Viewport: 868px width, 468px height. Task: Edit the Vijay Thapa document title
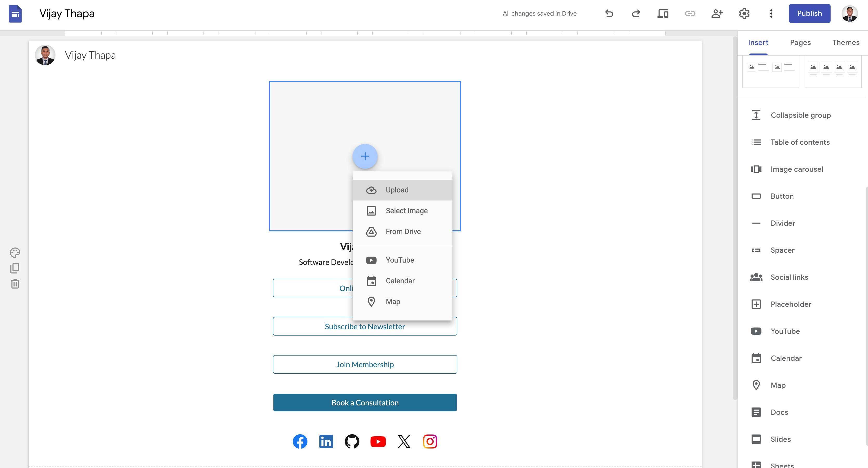pyautogui.click(x=67, y=14)
